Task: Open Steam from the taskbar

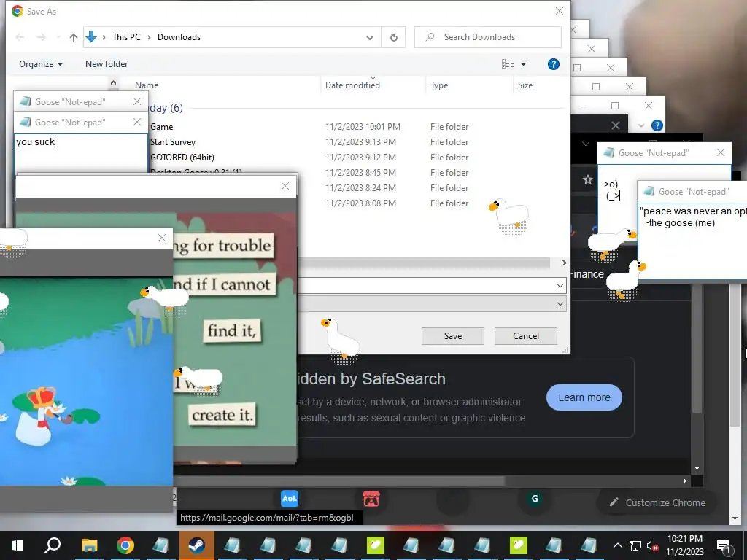Action: point(196,545)
